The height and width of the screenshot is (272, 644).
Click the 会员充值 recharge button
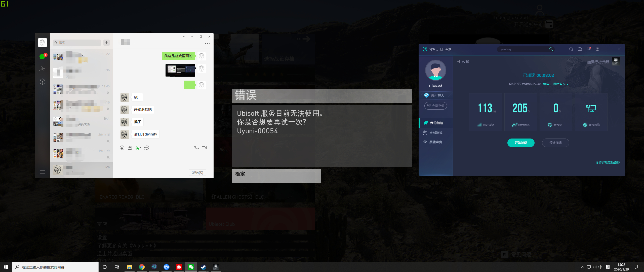pyautogui.click(x=435, y=106)
